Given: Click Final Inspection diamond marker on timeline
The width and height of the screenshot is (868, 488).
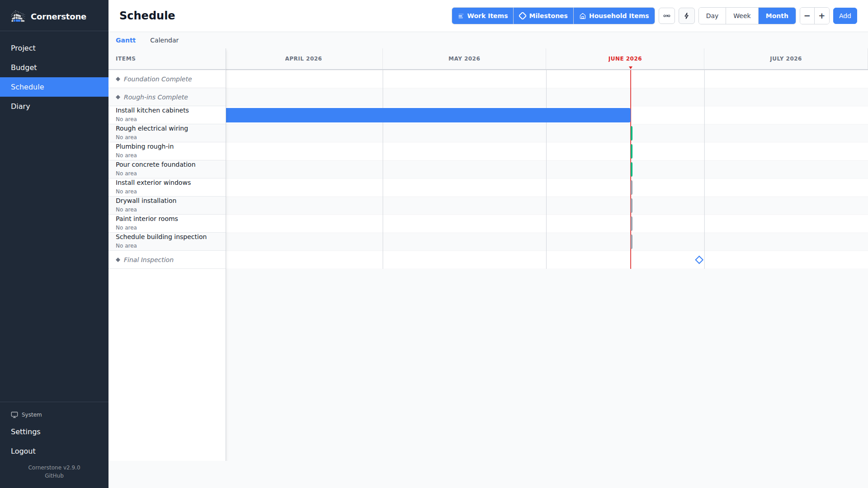Looking at the screenshot, I should [699, 260].
